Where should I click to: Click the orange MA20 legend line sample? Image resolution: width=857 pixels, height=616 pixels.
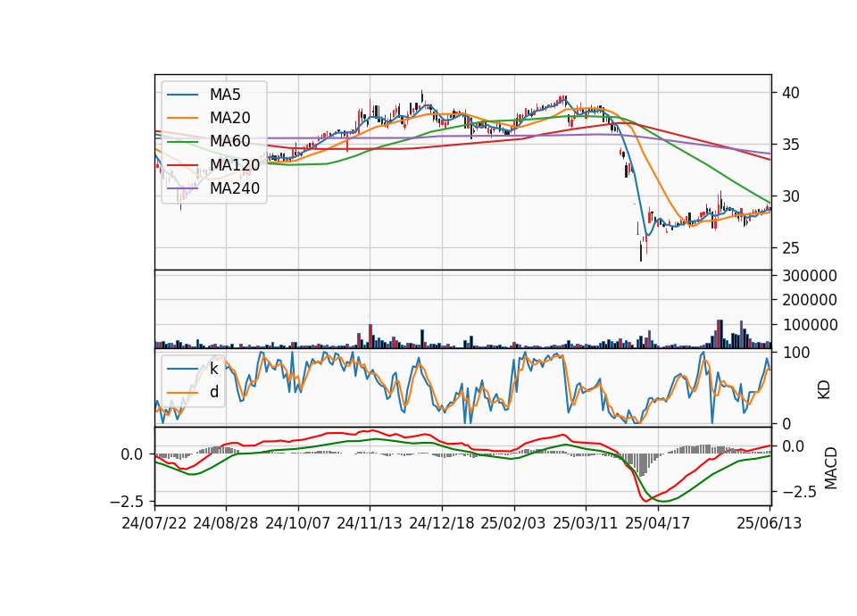tap(182, 118)
